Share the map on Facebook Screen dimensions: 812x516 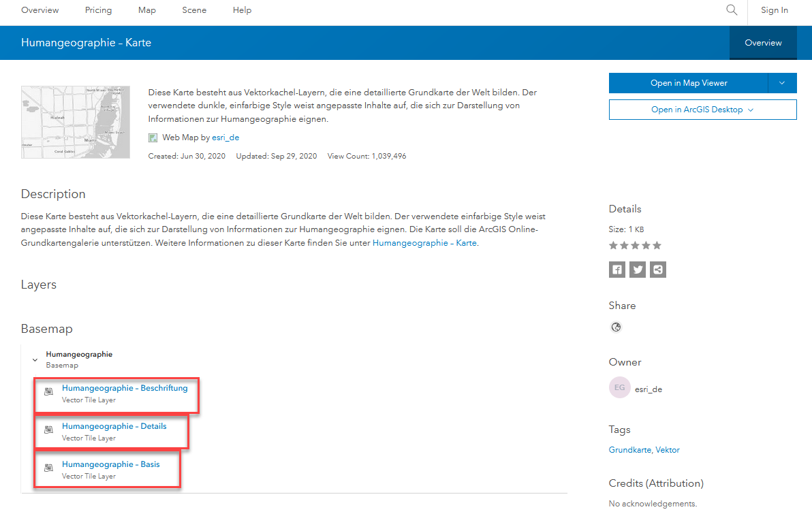tap(616, 269)
